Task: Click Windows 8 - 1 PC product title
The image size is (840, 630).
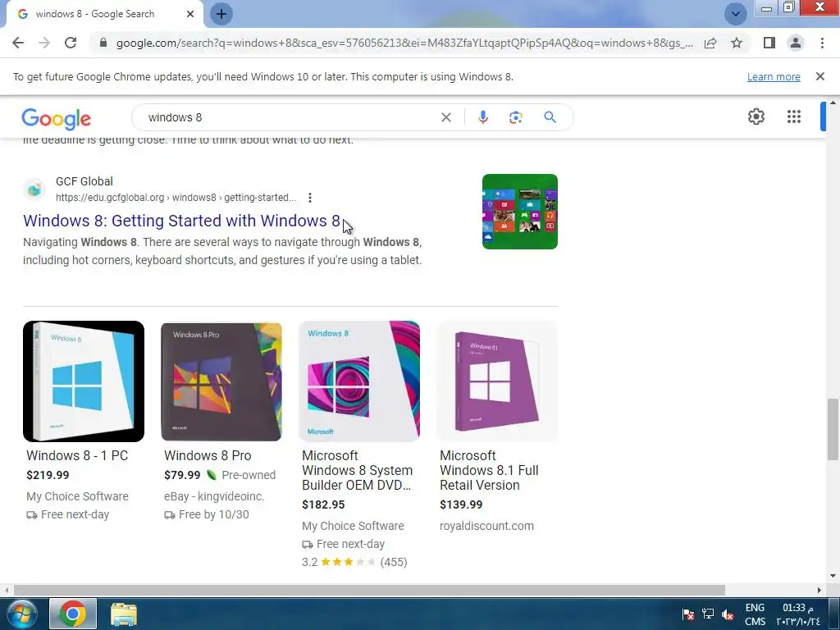Action: (x=77, y=455)
